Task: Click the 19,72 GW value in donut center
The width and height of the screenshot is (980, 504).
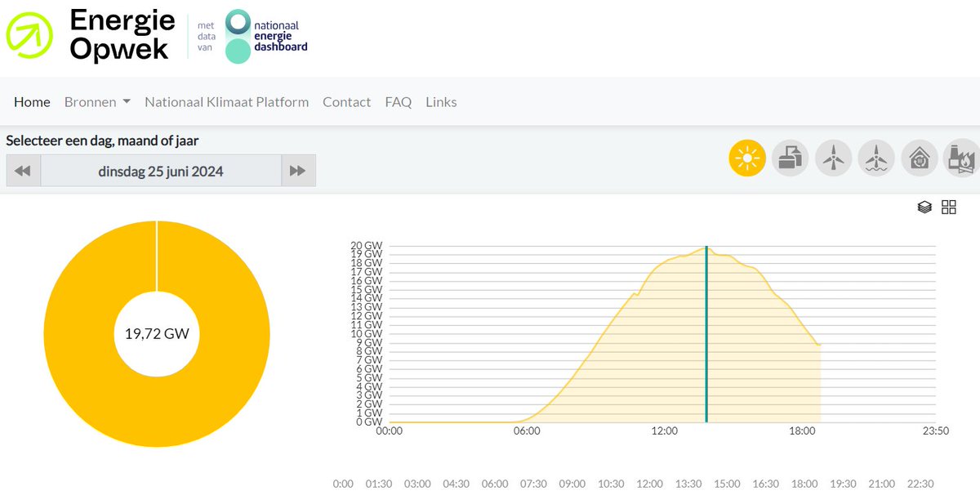Action: click(x=157, y=334)
